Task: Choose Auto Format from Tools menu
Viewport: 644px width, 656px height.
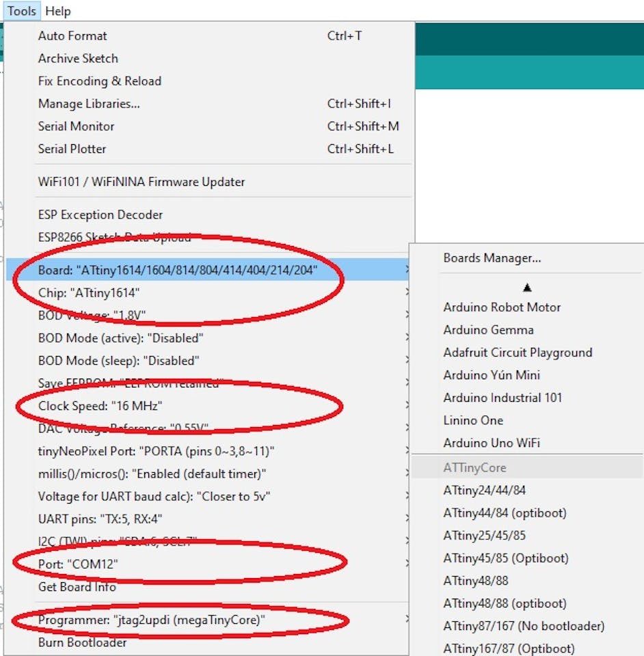Action: 208,36
